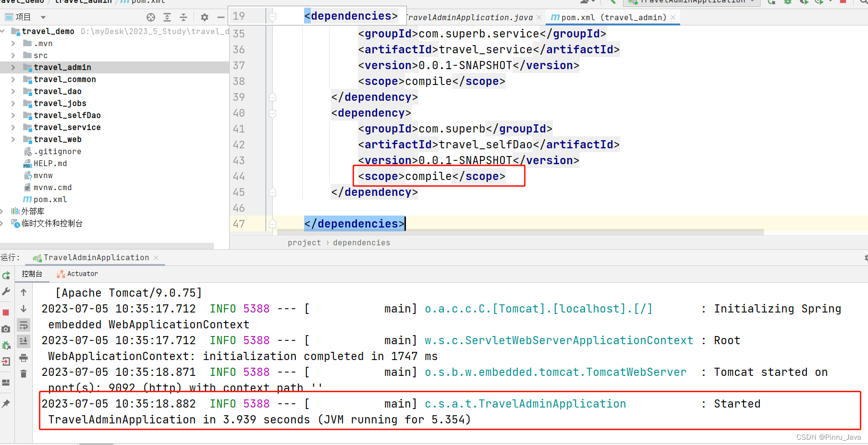
Task: Click o.s.b.w.embedded.tomcat.TomcatWebServer in console
Action: click(556, 372)
